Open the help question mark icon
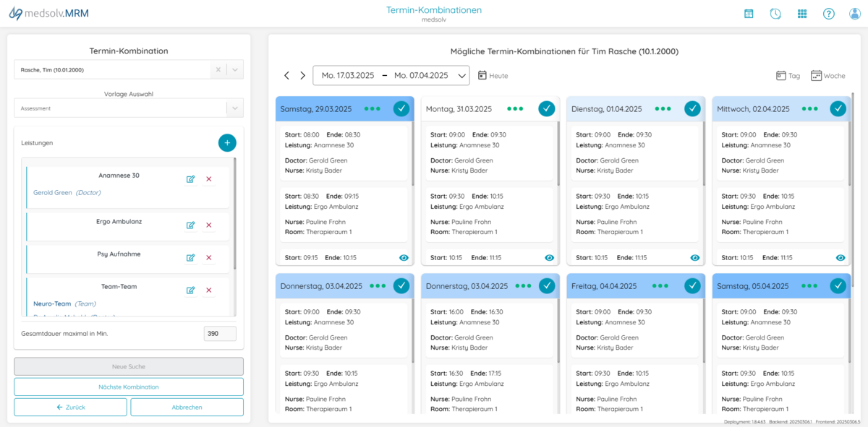 (x=829, y=14)
